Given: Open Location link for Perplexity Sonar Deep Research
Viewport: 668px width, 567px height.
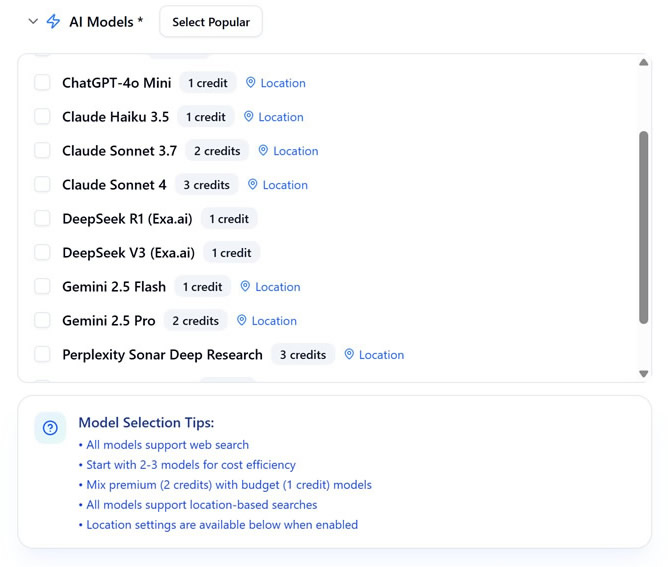Looking at the screenshot, I should 381,355.
